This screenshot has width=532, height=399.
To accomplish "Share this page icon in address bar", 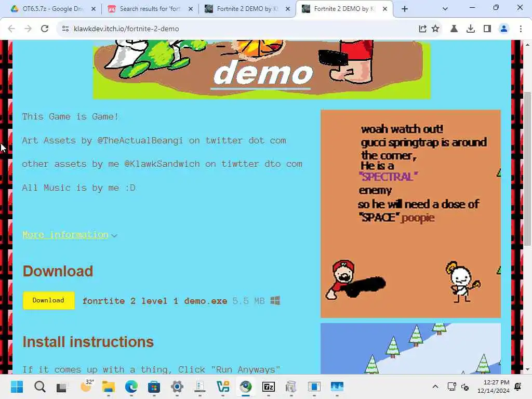I will pos(422,29).
